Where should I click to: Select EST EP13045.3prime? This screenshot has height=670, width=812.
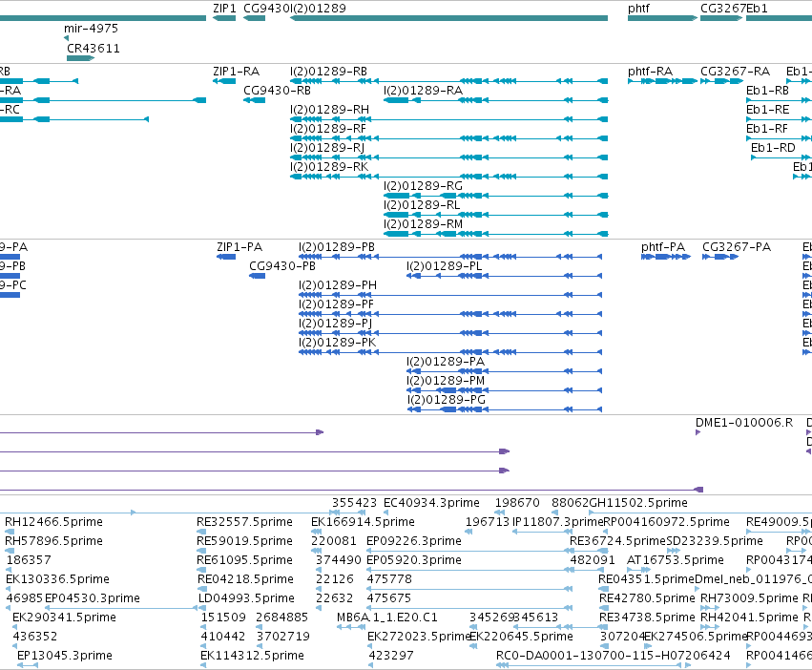click(x=64, y=656)
